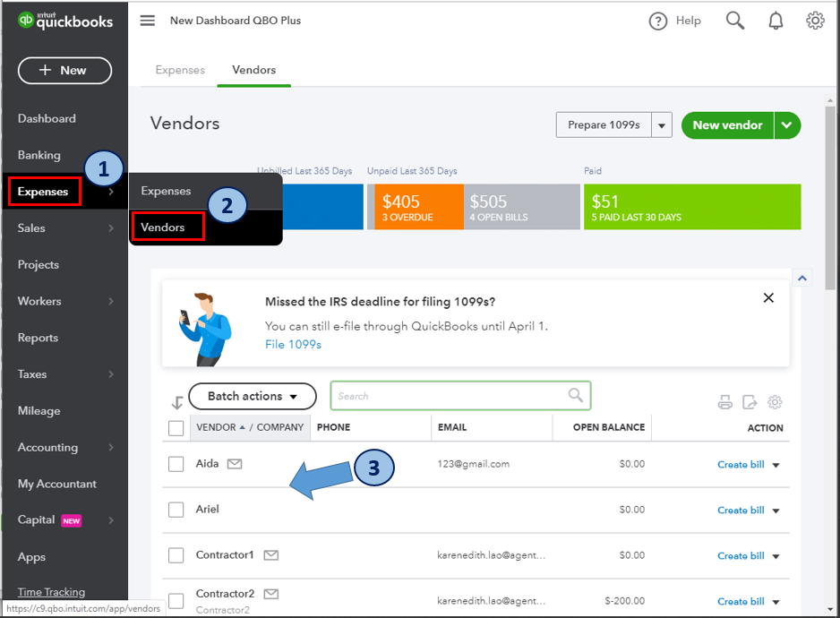Tick the checkbox for vendor Ariel
Screen dimensions: 840x618
point(176,510)
